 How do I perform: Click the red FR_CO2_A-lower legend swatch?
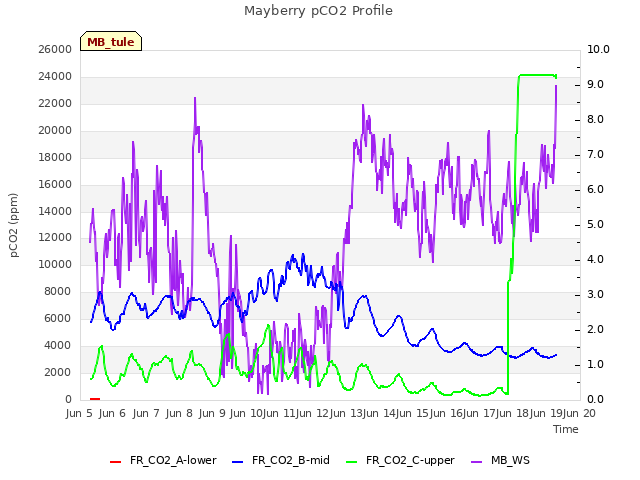[x=116, y=462]
